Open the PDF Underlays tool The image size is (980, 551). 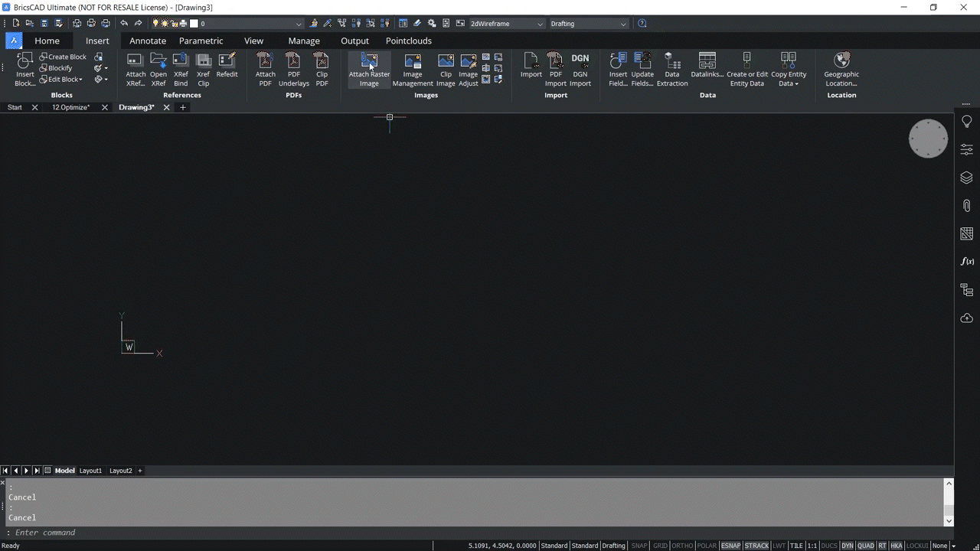294,69
